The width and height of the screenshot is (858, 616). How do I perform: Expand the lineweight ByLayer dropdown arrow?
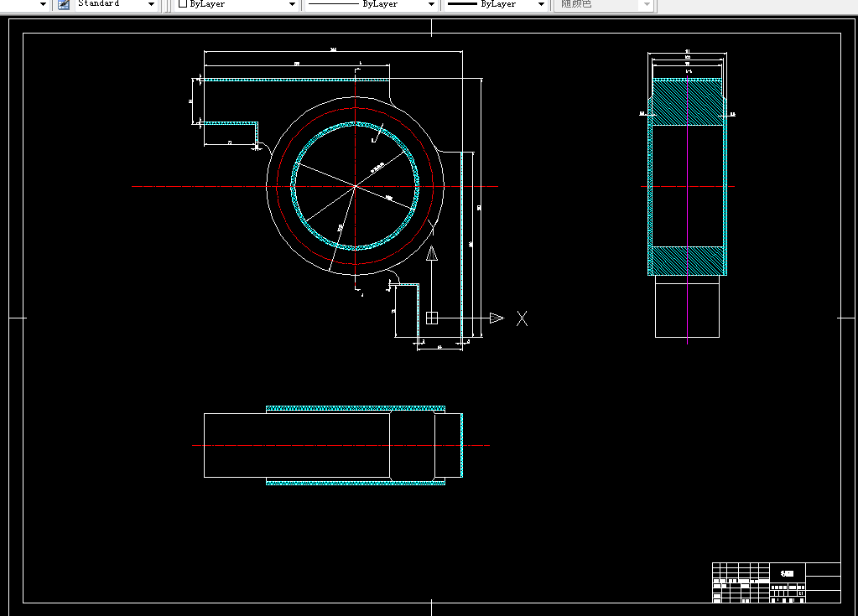(541, 4)
